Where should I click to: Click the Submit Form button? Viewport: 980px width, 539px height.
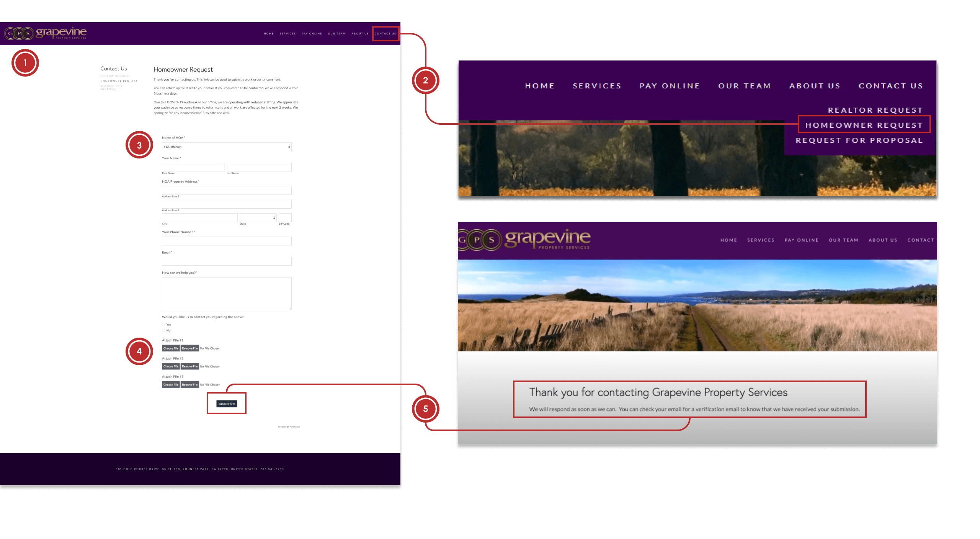[226, 403]
